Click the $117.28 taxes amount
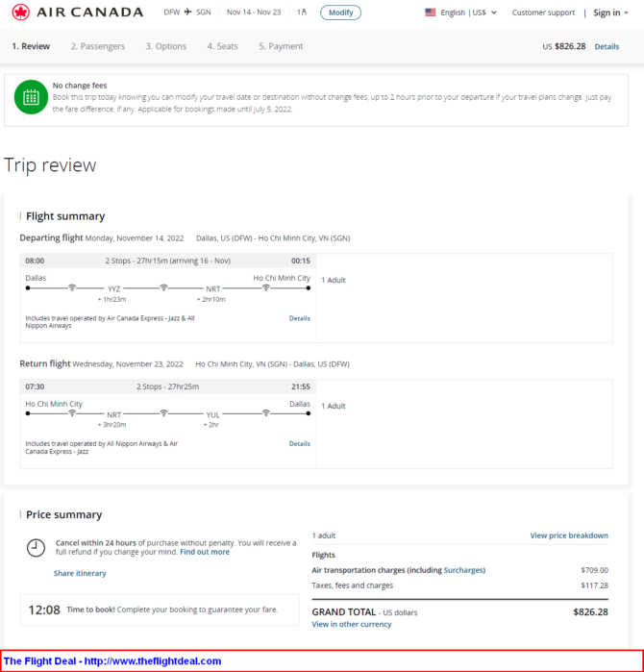The width and height of the screenshot is (644, 672). [594, 585]
